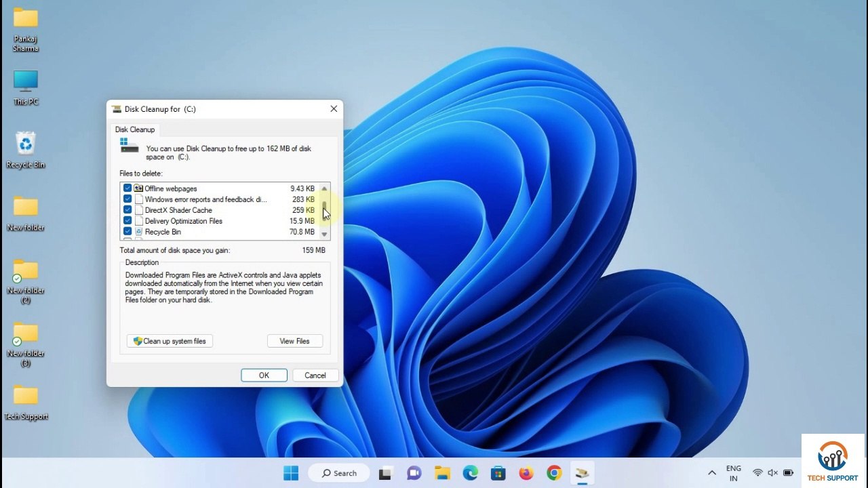This screenshot has width=868, height=488.
Task: Click the DirectX Shader Cache page icon
Action: (138, 210)
